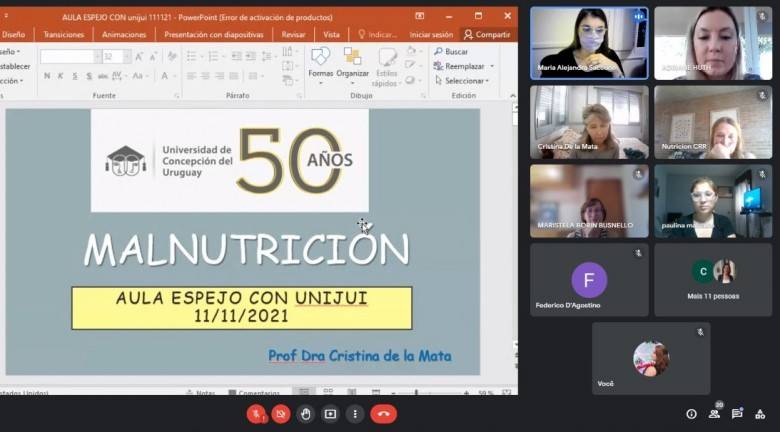Click the increase indent icon
Image resolution: width=780 pixels, height=432 pixels.
(251, 56)
